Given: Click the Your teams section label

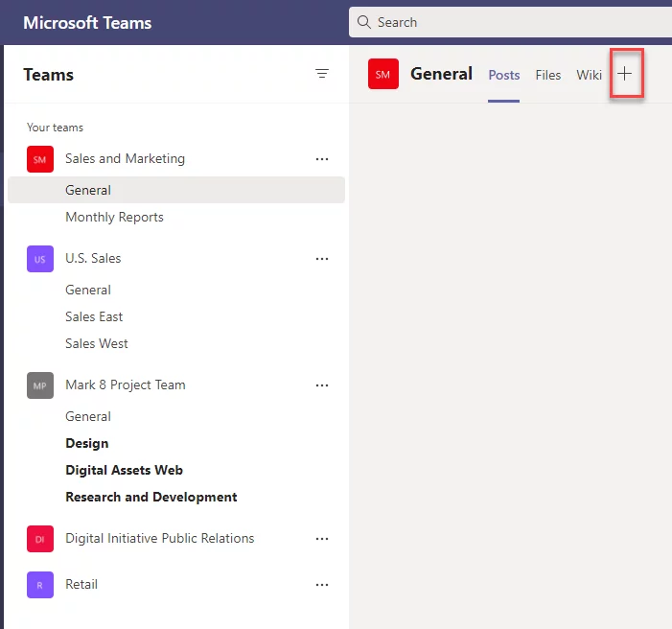Looking at the screenshot, I should (55, 128).
